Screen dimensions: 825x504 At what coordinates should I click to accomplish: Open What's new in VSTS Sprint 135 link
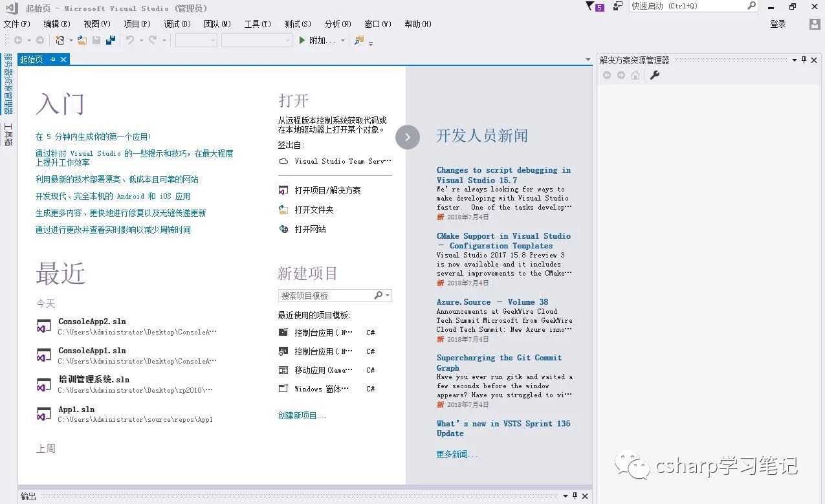tap(503, 428)
